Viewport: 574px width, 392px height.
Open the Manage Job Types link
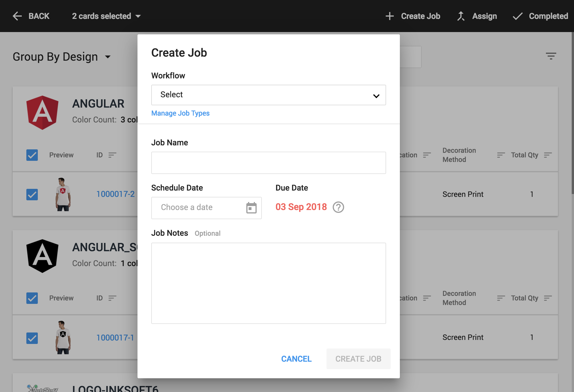[x=180, y=113]
